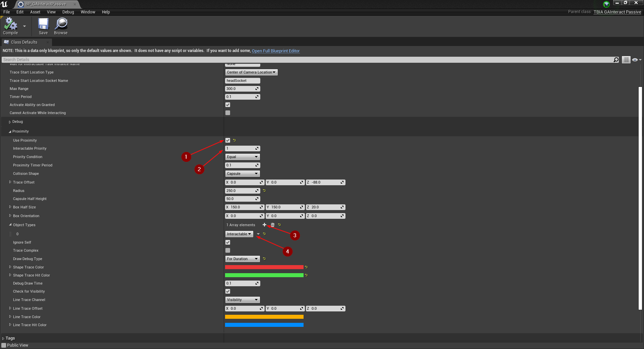The width and height of the screenshot is (644, 349).
Task: Browse to asset in Content Browser
Action: coord(61,26)
